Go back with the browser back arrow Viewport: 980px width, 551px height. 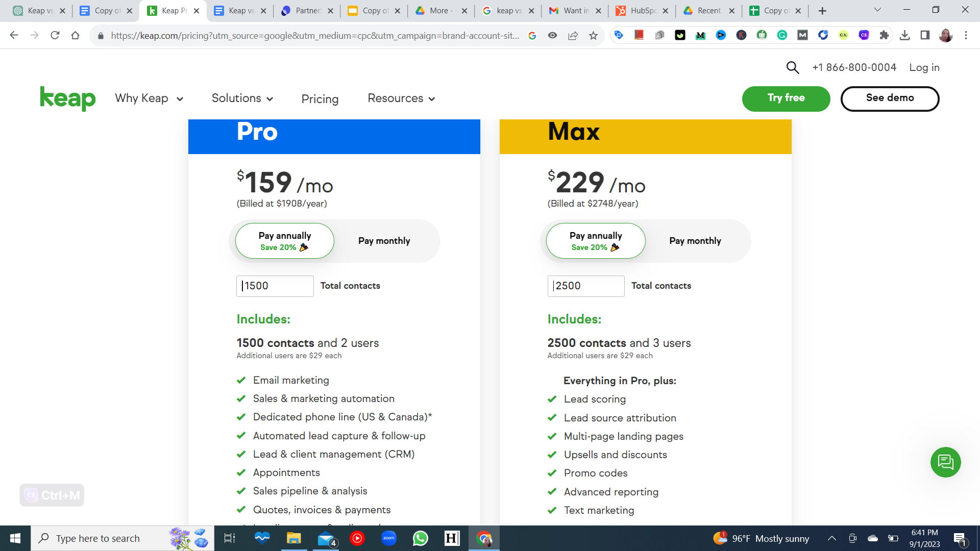point(14,35)
